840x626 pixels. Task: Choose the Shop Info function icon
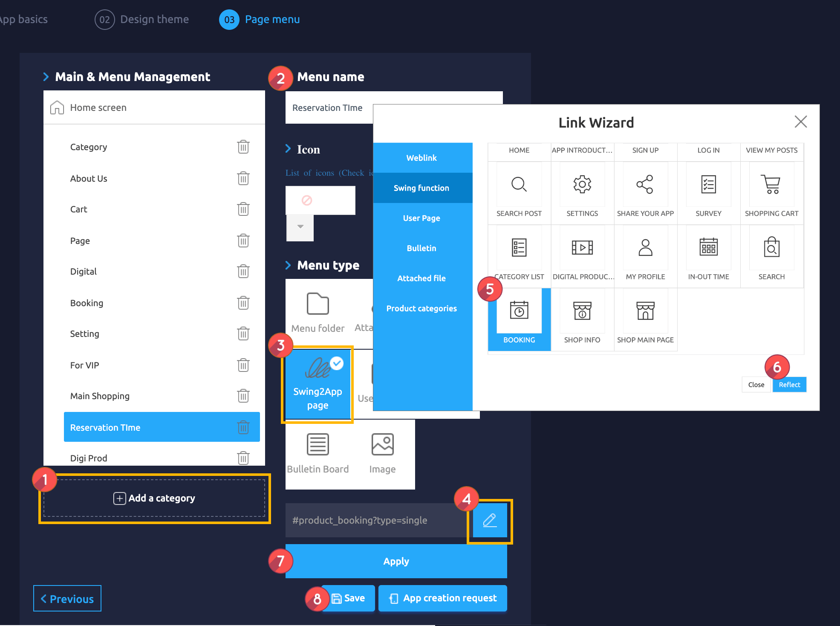click(x=582, y=312)
